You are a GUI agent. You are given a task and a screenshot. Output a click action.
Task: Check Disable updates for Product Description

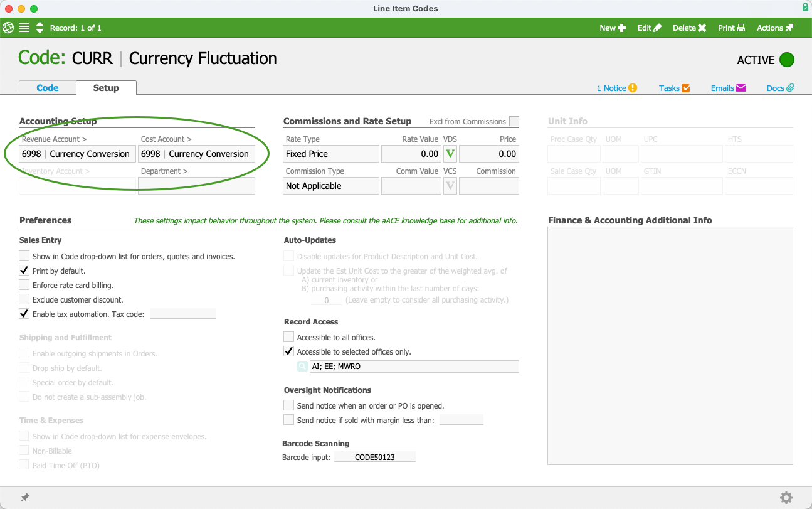point(289,256)
